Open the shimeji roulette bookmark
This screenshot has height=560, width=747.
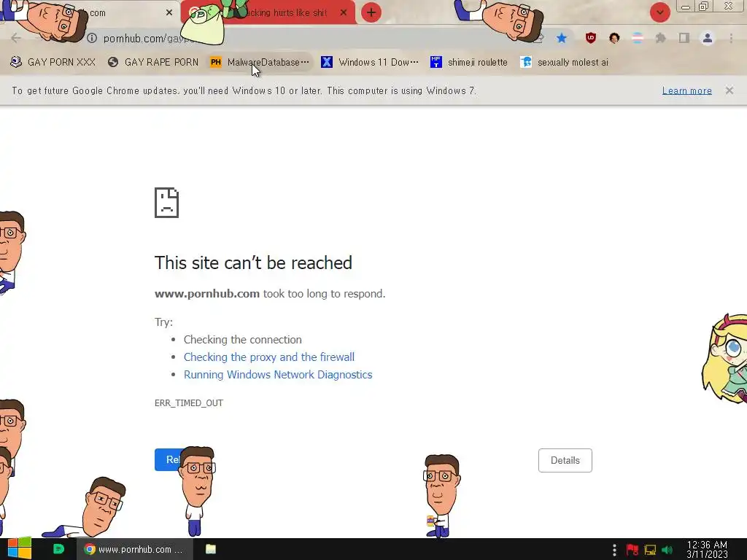pos(469,62)
